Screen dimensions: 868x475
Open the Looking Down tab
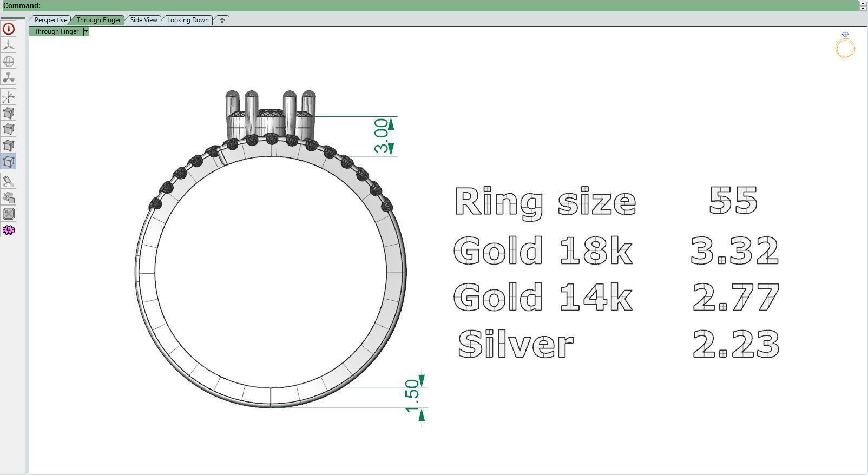click(188, 20)
